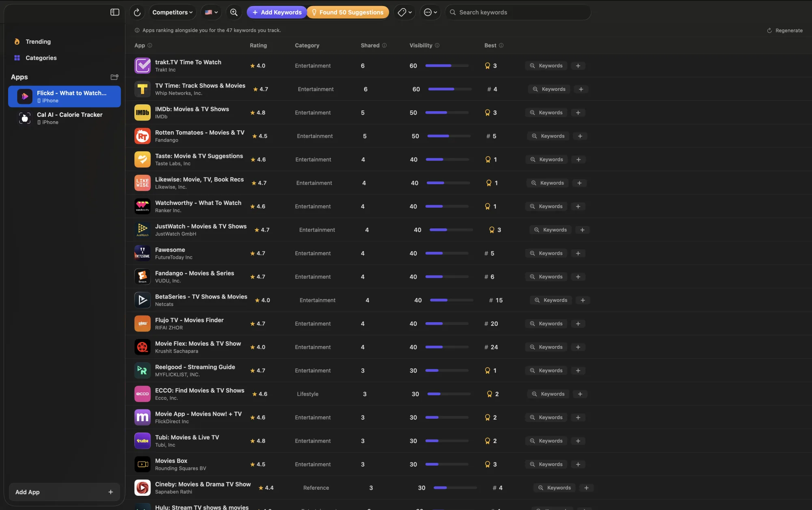Select the 'Reference' category cell for Cineby

316,488
